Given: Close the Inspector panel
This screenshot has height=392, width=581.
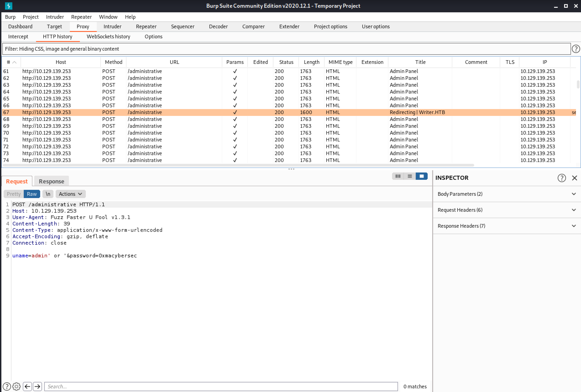Looking at the screenshot, I should (575, 178).
